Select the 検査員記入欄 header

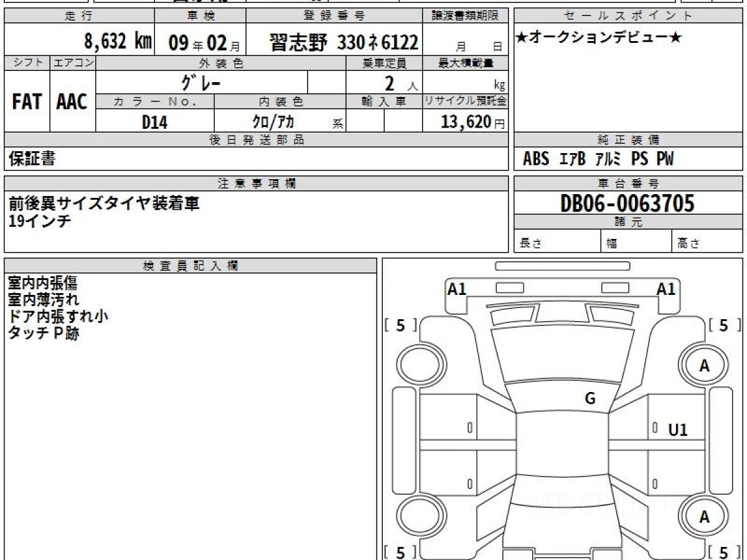(190, 266)
